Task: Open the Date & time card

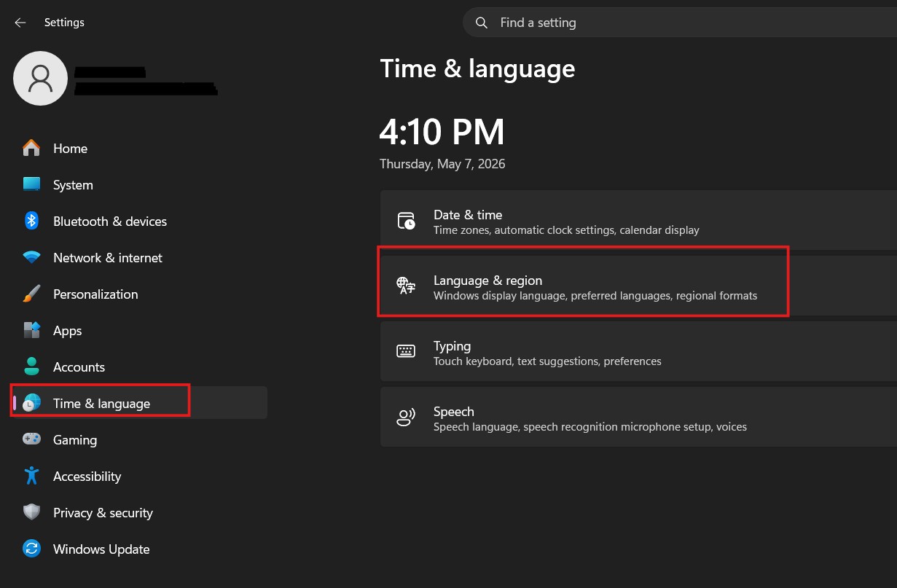Action: point(638,222)
